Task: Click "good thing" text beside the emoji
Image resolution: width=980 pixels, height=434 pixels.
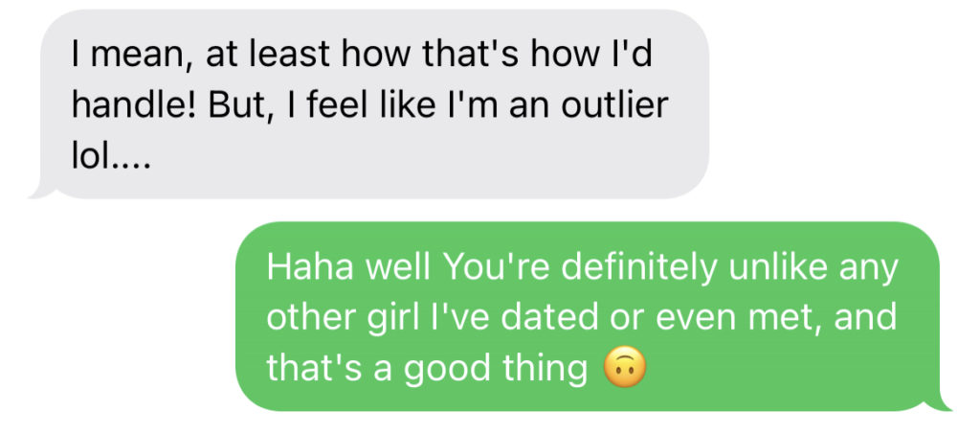Action: pyautogui.click(x=495, y=370)
